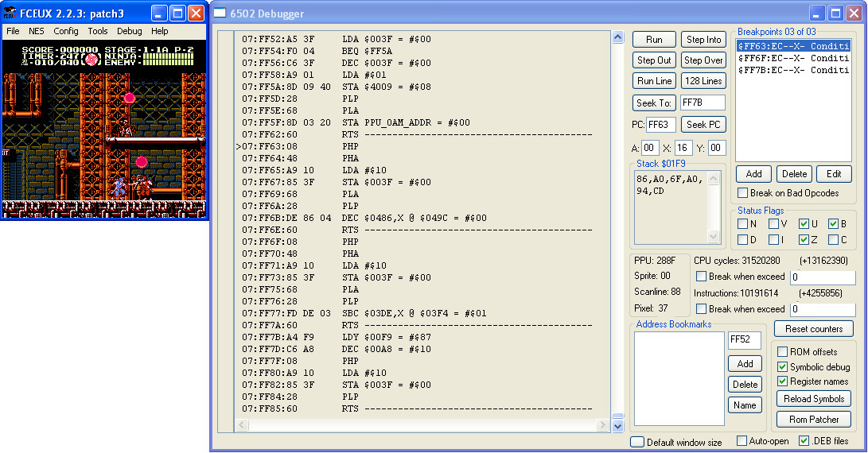Viewport: 868px width, 453px height.
Task: Click the Step Into button
Action: click(x=703, y=39)
